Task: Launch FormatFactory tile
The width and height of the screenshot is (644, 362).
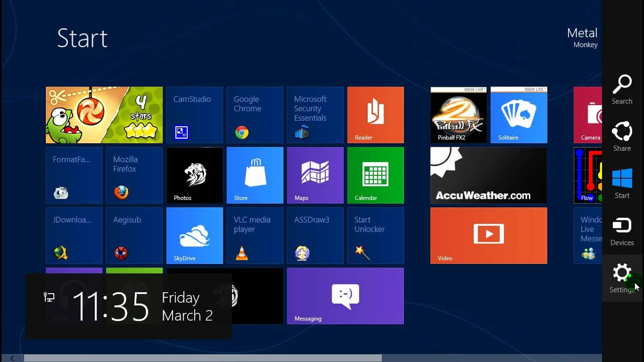Action: [x=74, y=175]
